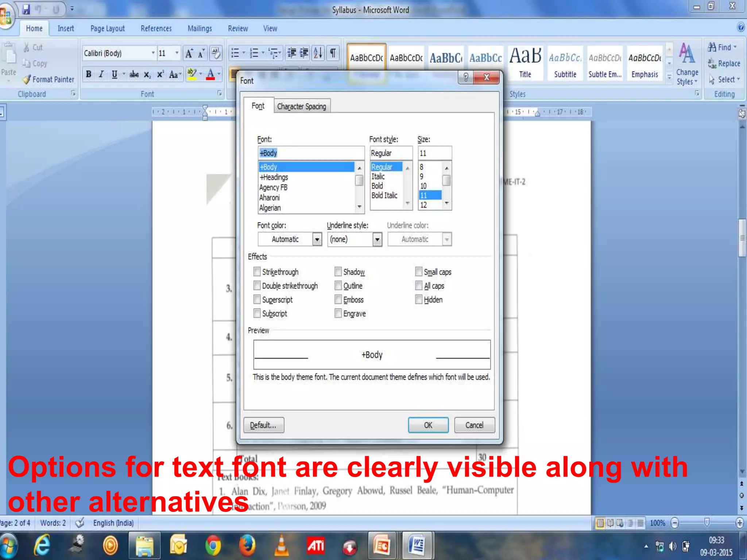The image size is (747, 560).
Task: Open VLC from the taskbar
Action: coord(281,546)
